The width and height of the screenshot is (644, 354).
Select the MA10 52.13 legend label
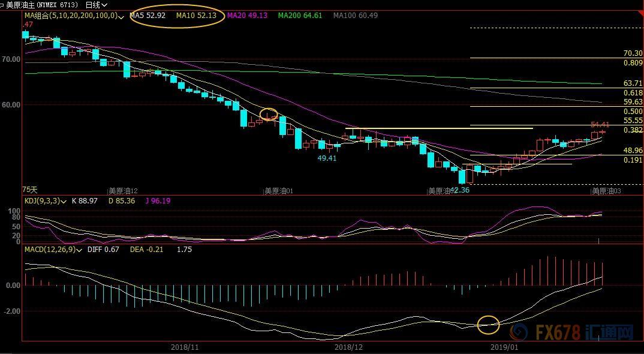point(195,16)
